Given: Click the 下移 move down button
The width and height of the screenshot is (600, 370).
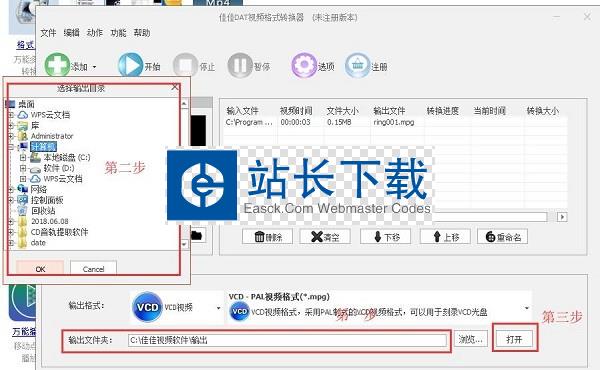Looking at the screenshot, I should click(x=385, y=237).
